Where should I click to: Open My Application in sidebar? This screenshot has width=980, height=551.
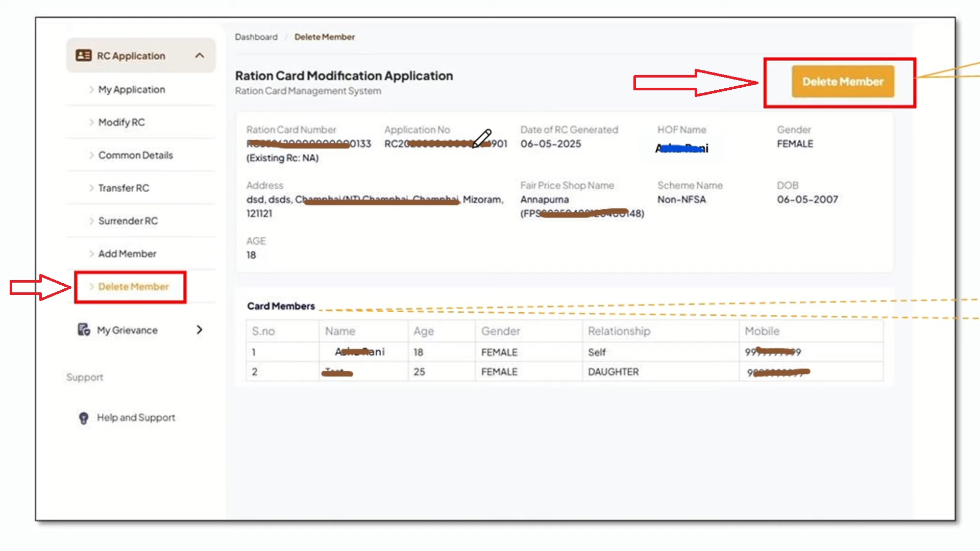(x=132, y=90)
